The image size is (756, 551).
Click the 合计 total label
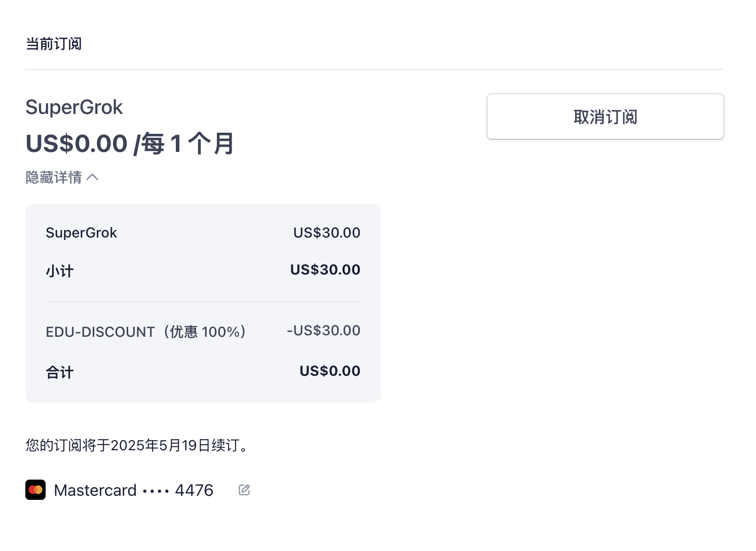(x=60, y=372)
